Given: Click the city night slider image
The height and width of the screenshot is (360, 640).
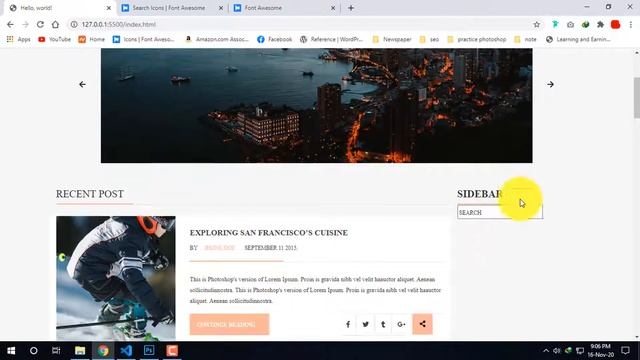Looking at the screenshot, I should coord(316,105).
